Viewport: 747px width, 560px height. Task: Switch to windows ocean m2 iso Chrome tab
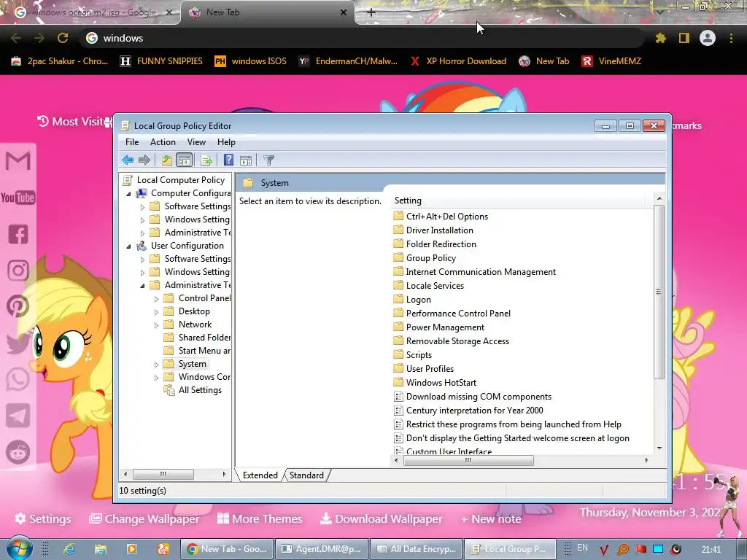pyautogui.click(x=93, y=12)
